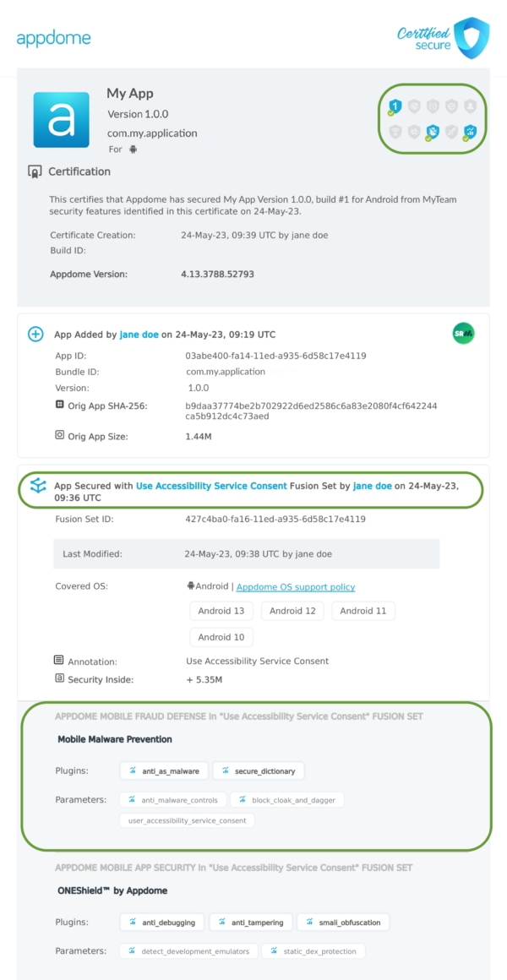Image resolution: width=507 pixels, height=980 pixels.
Task: Click the blue malware bug shield badge
Action: point(433,132)
